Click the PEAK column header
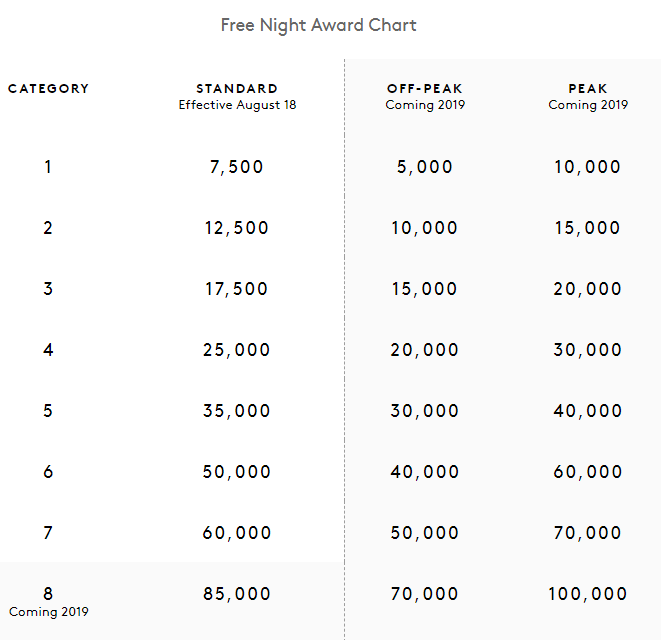This screenshot has width=661, height=640. coord(588,89)
